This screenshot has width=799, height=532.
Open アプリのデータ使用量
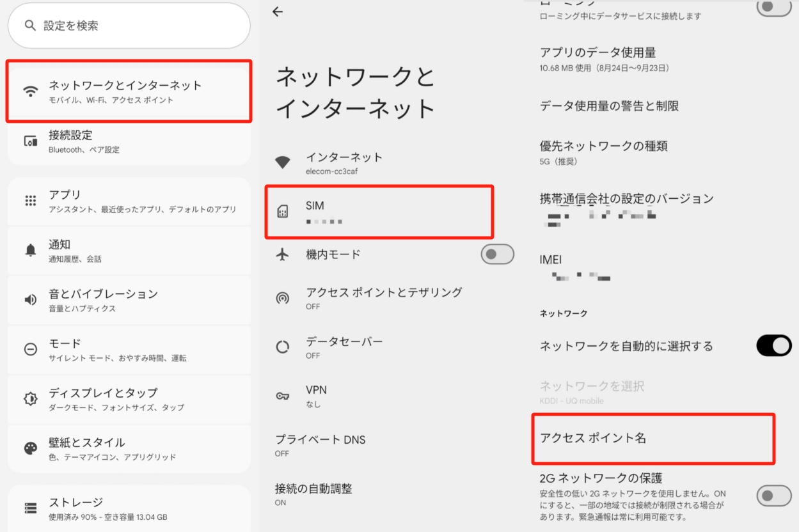coord(662,59)
